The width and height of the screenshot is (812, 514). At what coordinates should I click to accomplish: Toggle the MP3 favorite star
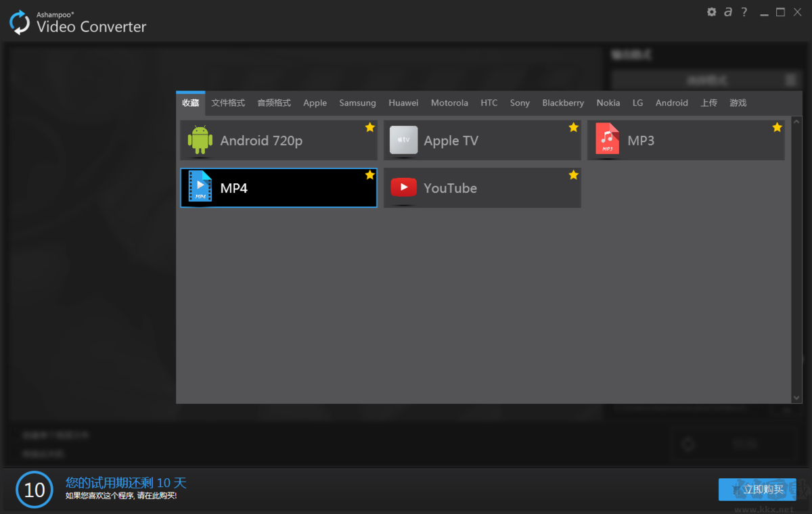[777, 127]
